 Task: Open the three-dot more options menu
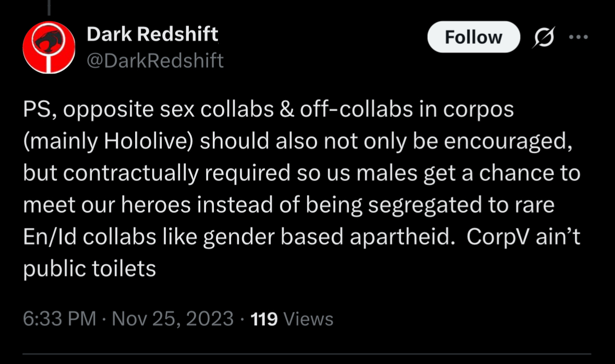[x=578, y=38]
